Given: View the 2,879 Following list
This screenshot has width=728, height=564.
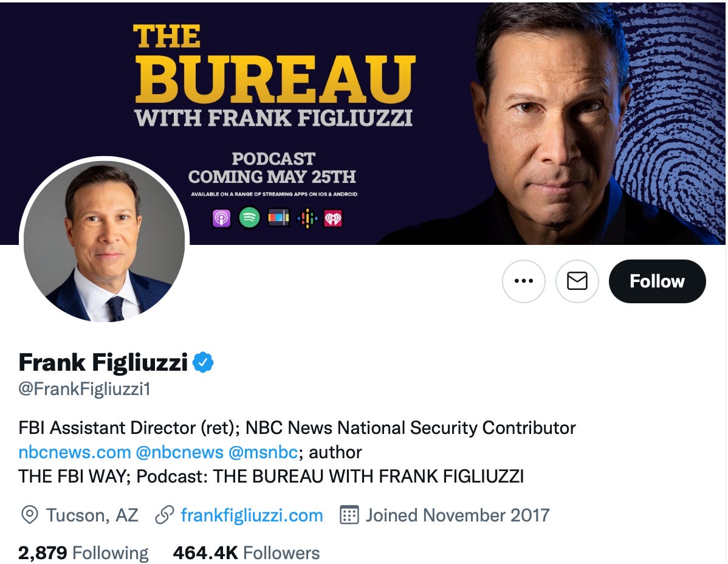Looking at the screenshot, I should [x=83, y=553].
